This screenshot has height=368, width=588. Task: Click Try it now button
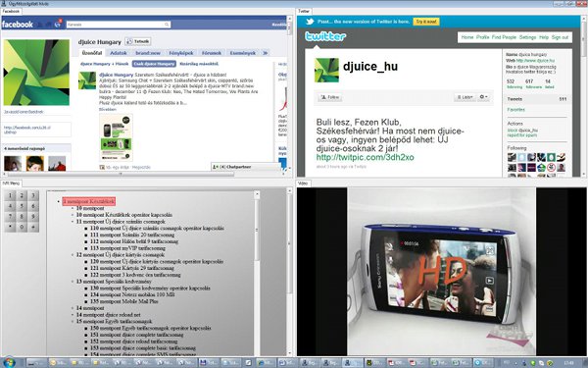click(426, 22)
